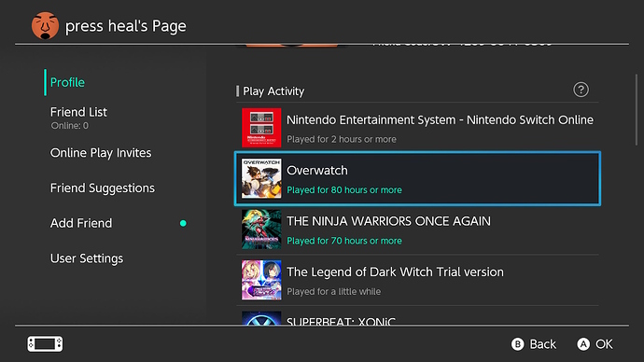The height and width of the screenshot is (362, 644).
Task: Open the Friend List section
Action: [78, 112]
